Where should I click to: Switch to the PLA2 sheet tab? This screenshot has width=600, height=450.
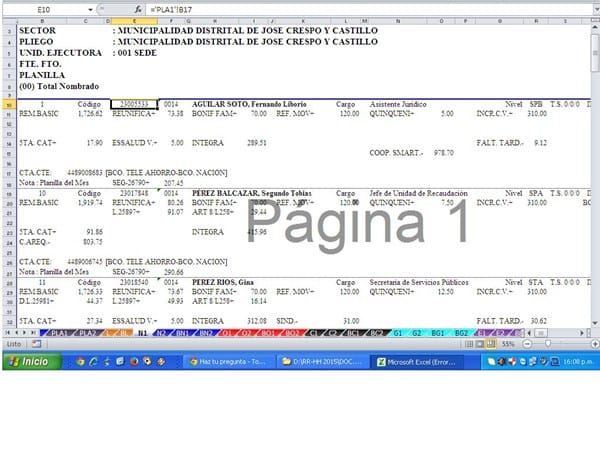(x=87, y=333)
